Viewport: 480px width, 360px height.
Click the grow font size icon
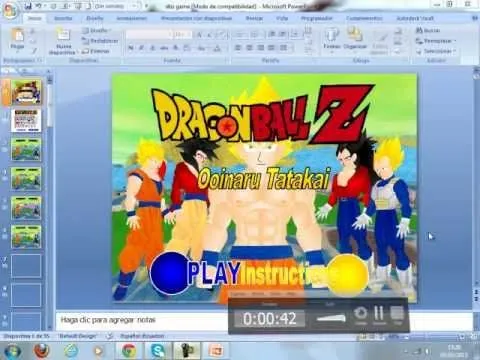coord(199,35)
